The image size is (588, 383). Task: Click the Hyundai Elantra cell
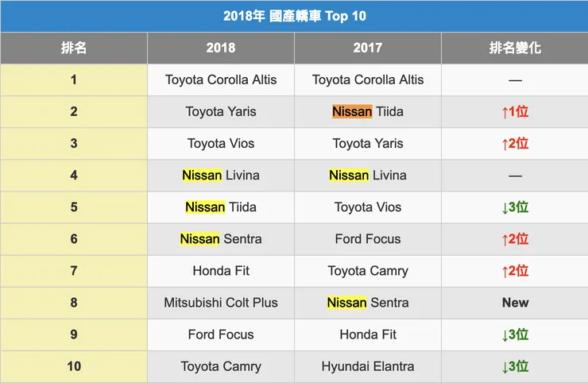coord(368,366)
